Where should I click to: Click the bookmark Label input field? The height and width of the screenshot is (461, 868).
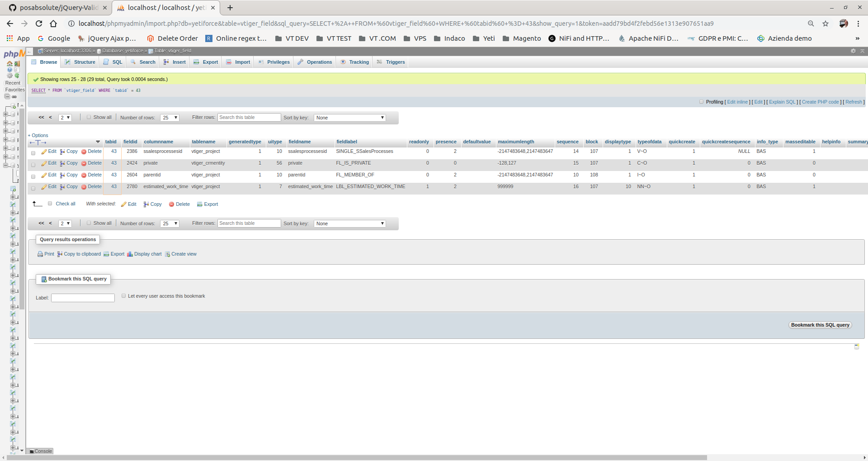pyautogui.click(x=83, y=298)
